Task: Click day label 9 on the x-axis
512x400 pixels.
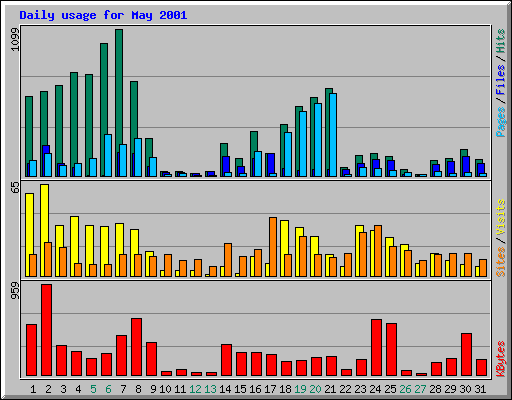Action: [153, 389]
